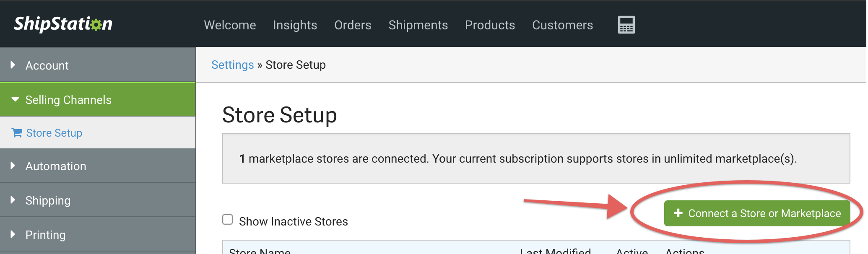Click Connect a Store or Marketplace button
868x254 pixels.
(x=757, y=213)
